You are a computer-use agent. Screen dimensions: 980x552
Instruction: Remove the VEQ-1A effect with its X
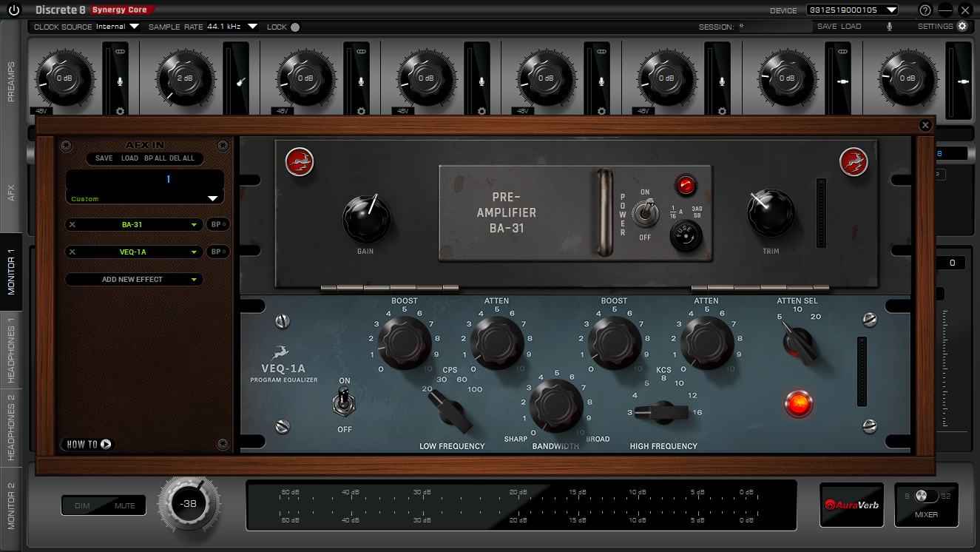(x=72, y=252)
